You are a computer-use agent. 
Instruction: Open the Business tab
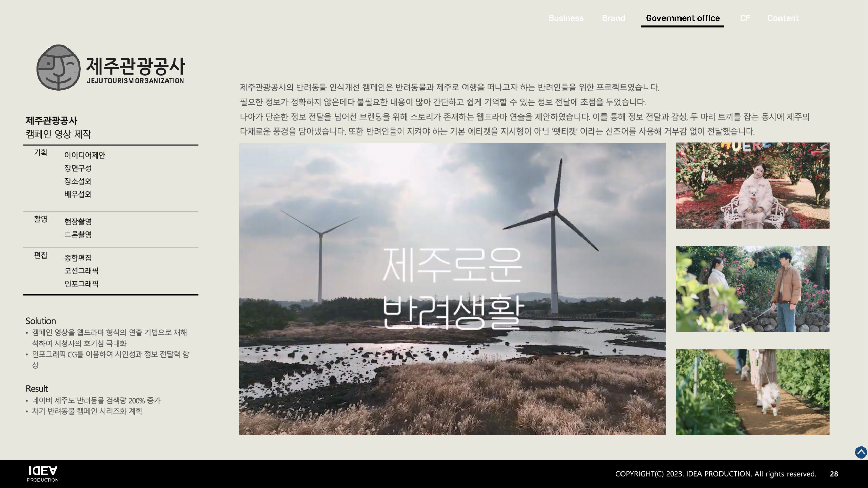[x=566, y=18]
